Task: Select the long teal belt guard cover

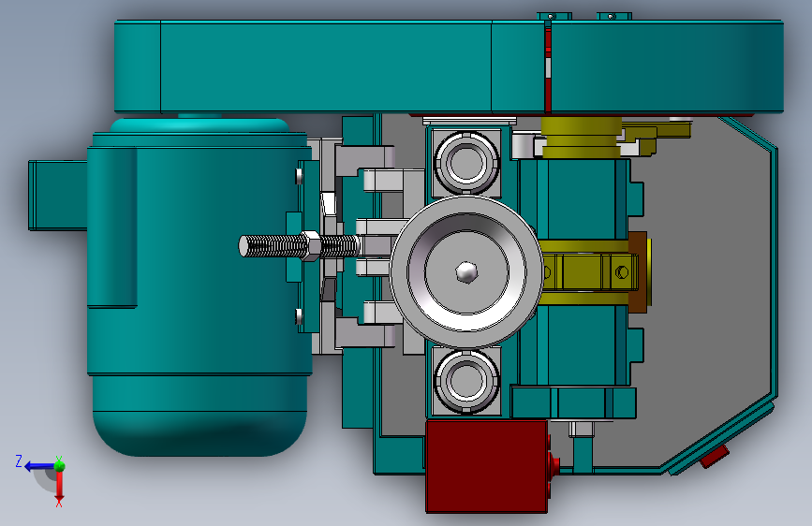Action: point(449,66)
